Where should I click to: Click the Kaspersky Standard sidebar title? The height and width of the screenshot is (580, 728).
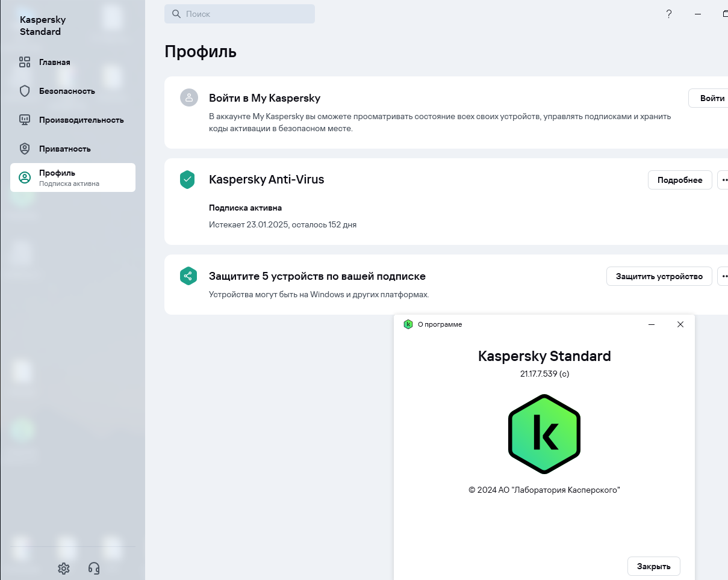pyautogui.click(x=43, y=25)
